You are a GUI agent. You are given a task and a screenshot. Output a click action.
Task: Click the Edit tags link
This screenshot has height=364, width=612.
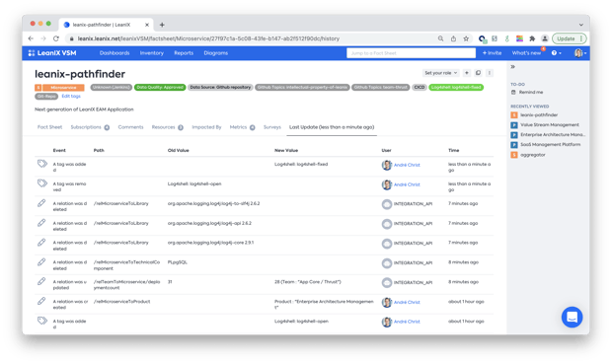pos(71,96)
